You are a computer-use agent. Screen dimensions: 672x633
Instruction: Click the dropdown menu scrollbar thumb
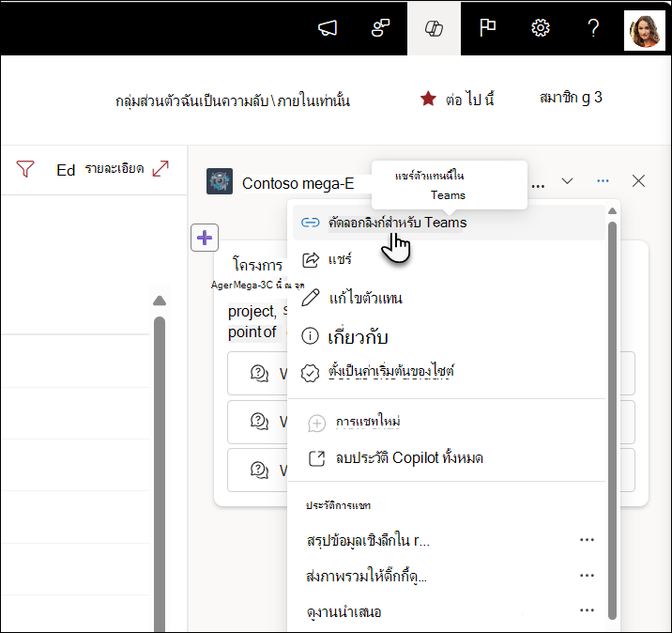click(613, 421)
